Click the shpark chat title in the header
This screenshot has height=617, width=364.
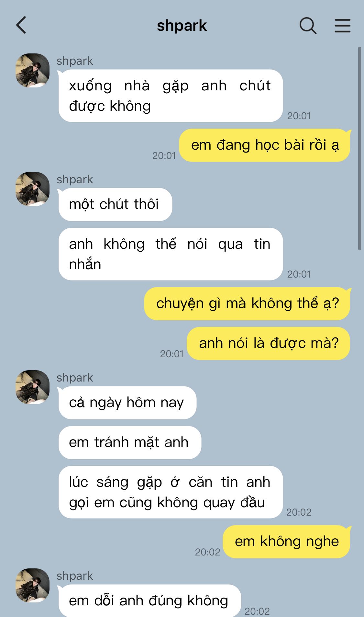[182, 26]
